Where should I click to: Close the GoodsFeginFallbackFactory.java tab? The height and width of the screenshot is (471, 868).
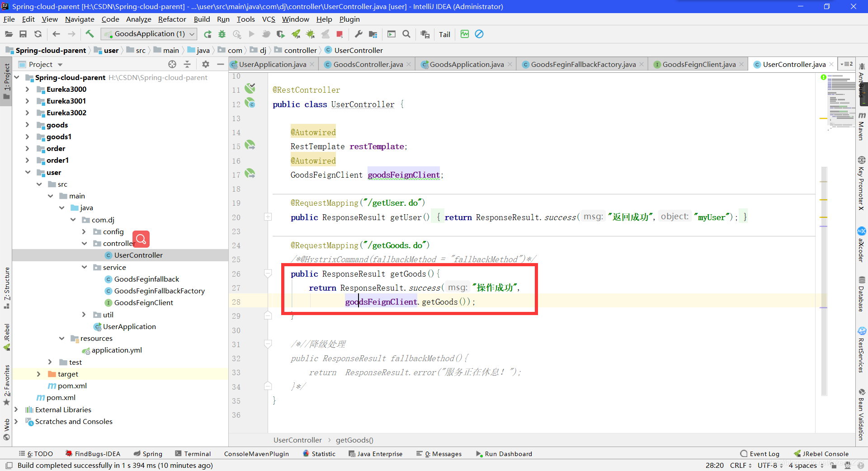[x=641, y=64]
